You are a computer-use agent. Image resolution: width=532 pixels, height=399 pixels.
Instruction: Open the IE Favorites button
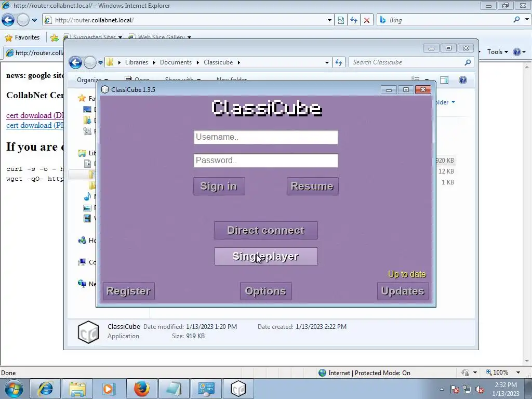point(22,37)
